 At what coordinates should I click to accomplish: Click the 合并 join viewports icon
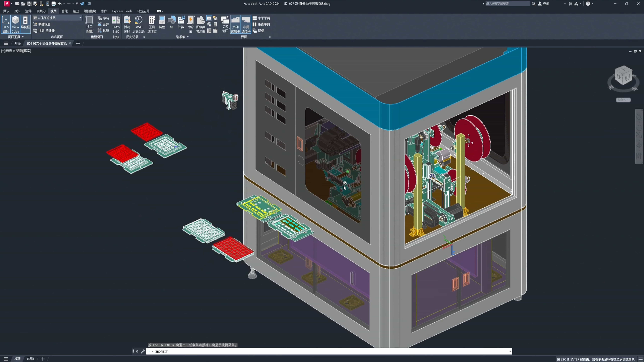pos(103,24)
